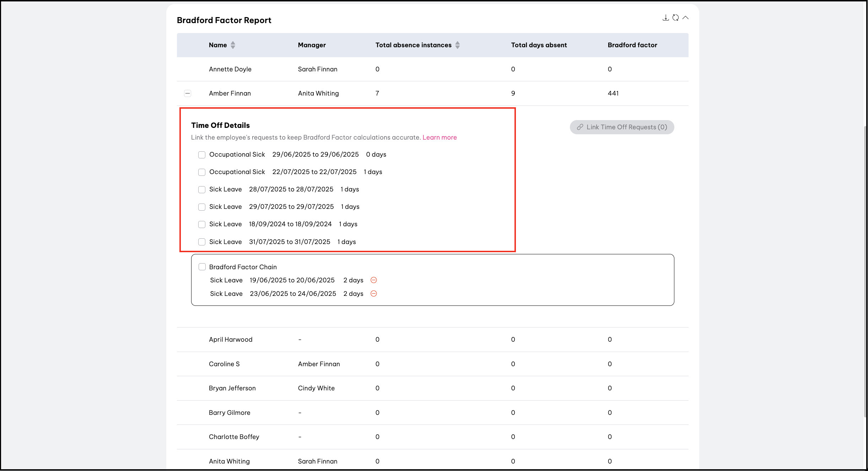Viewport: 868px width, 471px height.
Task: Sort the table by Name column
Action: pyautogui.click(x=233, y=45)
